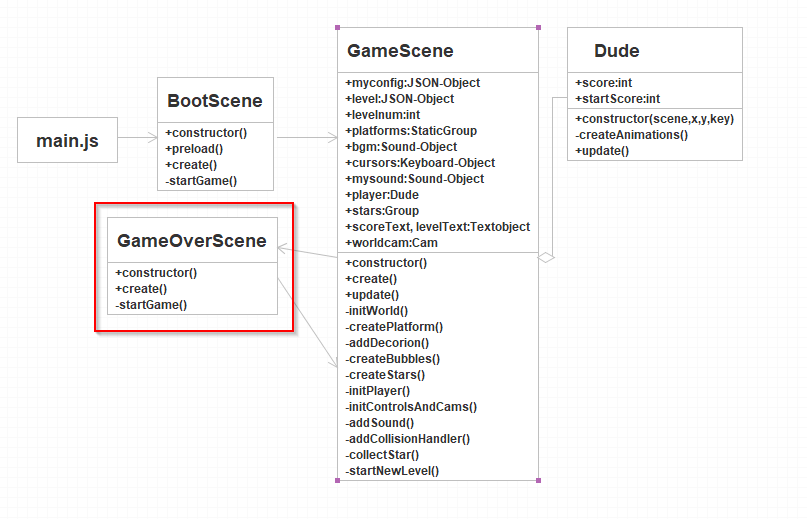The width and height of the screenshot is (807, 519).
Task: Select the main.js box
Action: (x=67, y=140)
